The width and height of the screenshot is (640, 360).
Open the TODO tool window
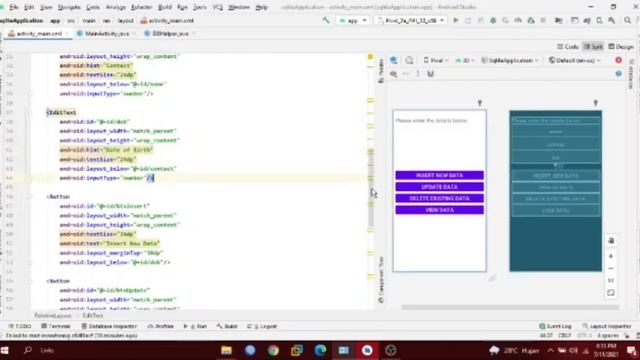[20, 326]
